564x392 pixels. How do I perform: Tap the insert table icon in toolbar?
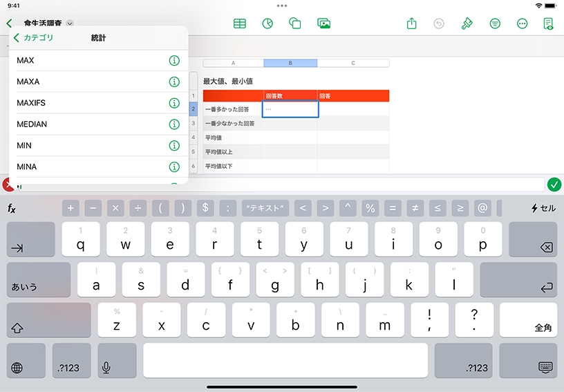point(240,24)
